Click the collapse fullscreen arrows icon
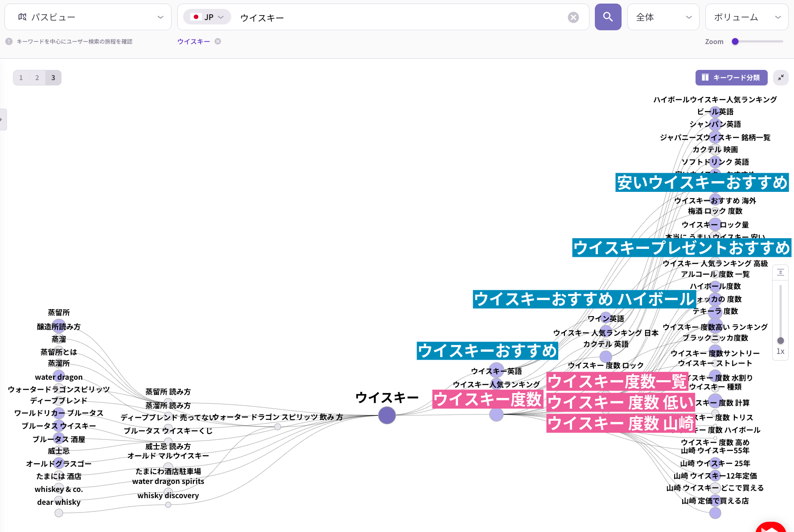 click(781, 77)
